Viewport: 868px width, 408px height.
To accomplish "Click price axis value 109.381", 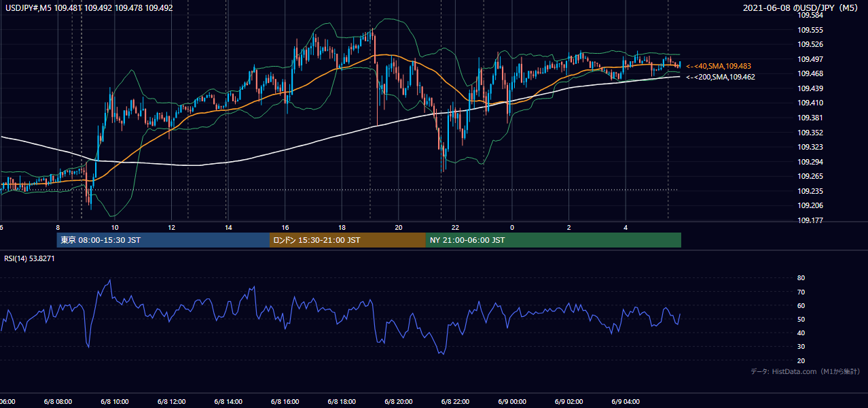I will [x=810, y=118].
